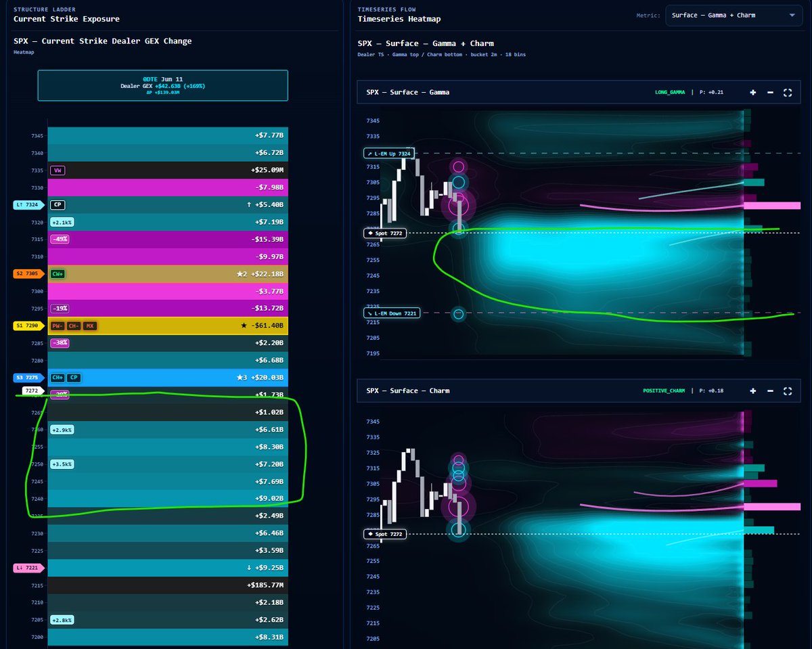Expand Charm surface chart to fullscreen
Screen dimensions: 812x649
pos(788,390)
